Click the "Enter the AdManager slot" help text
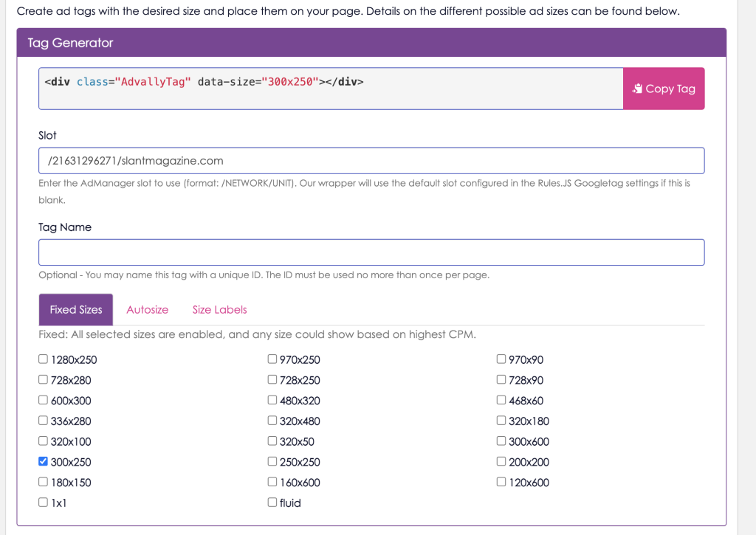Viewport: 756px width, 535px height. pyautogui.click(x=365, y=191)
